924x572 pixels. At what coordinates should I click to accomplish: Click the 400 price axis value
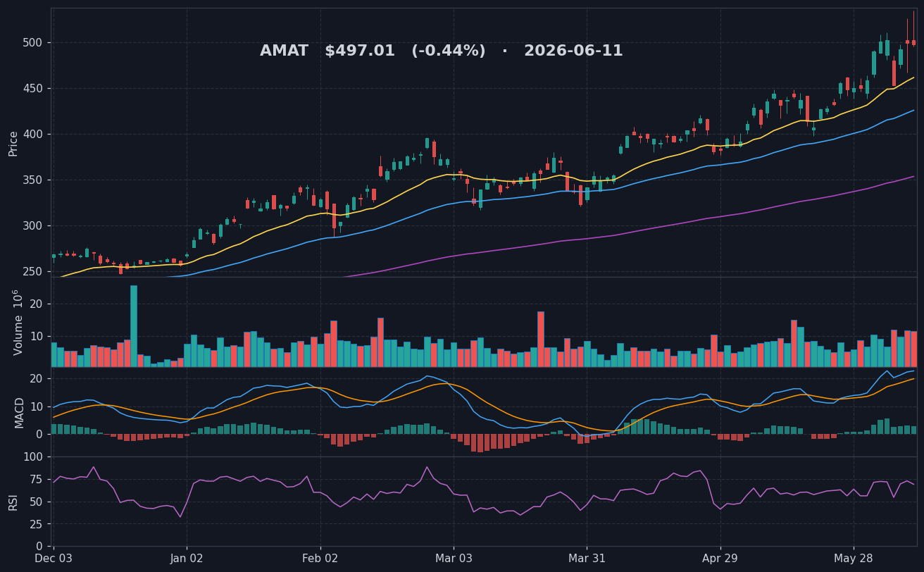(x=32, y=134)
